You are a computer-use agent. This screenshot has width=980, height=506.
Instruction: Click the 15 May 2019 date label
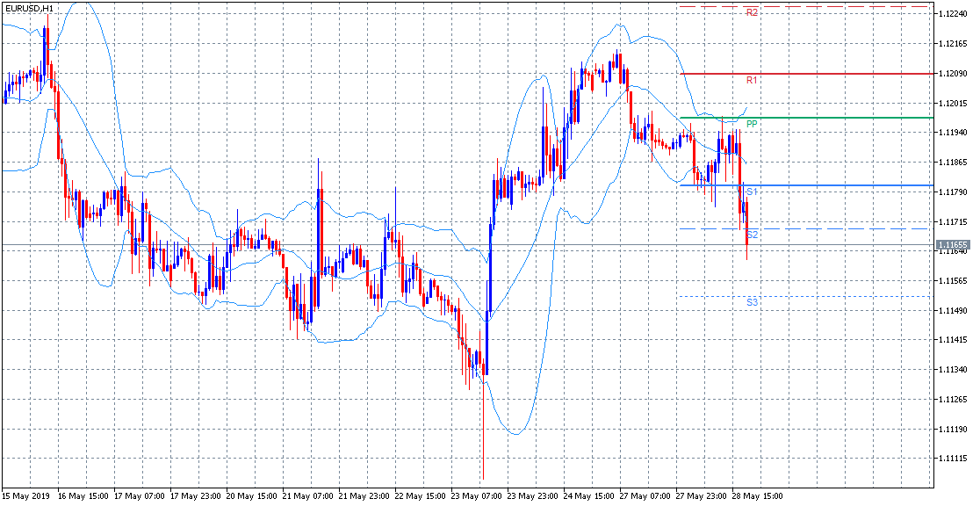point(24,495)
